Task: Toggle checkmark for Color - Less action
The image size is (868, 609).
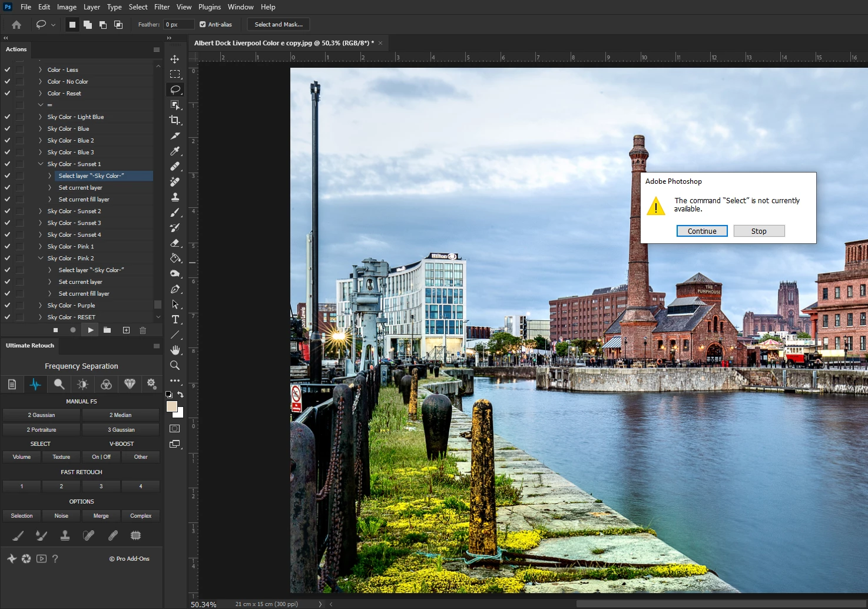Action: 8,69
